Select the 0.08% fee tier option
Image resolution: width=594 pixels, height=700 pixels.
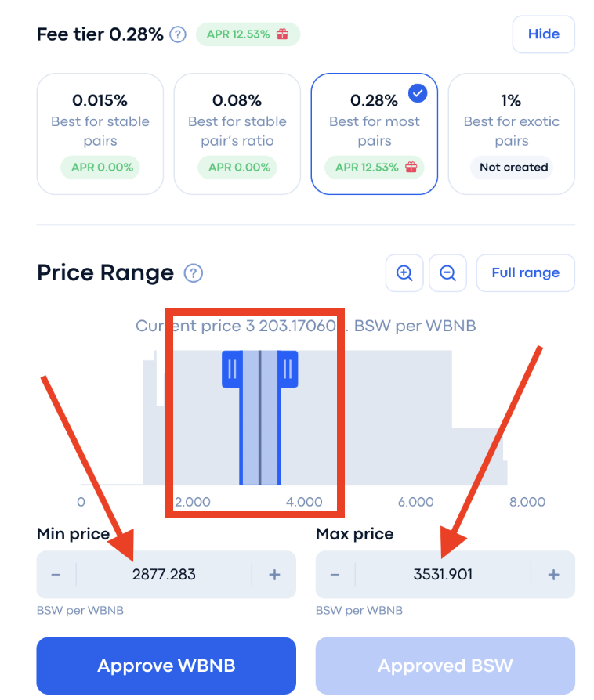(237, 134)
